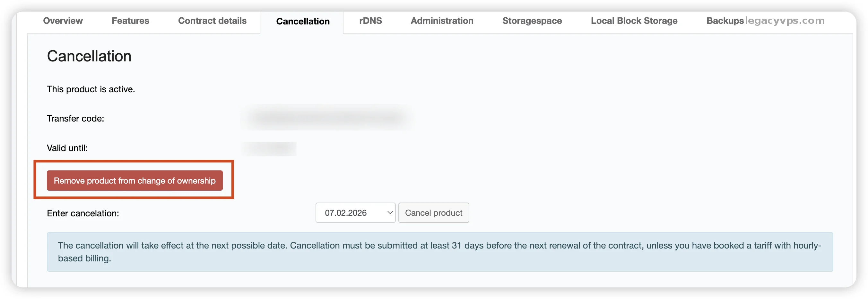View the Backups tab
Viewport: 868px width, 299px height.
point(725,21)
